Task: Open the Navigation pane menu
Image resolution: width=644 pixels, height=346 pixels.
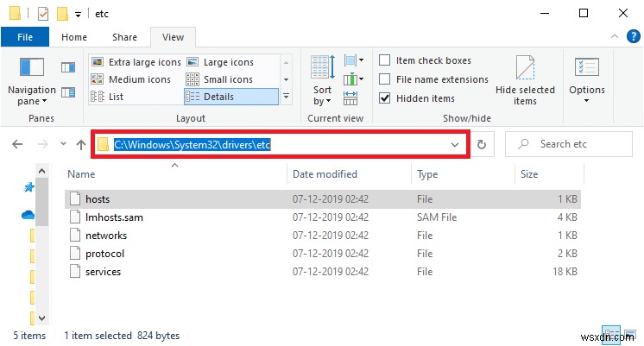Action: pyautogui.click(x=32, y=81)
